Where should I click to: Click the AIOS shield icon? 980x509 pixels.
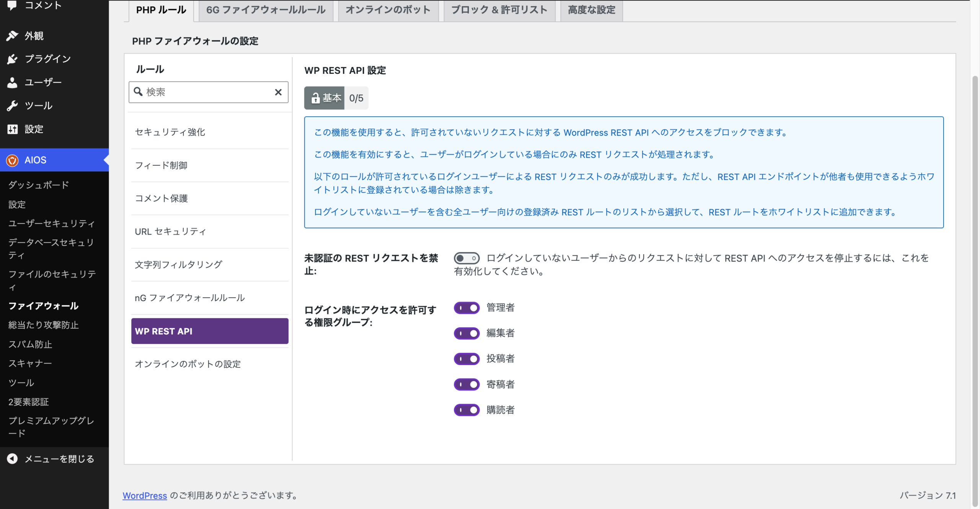[12, 160]
